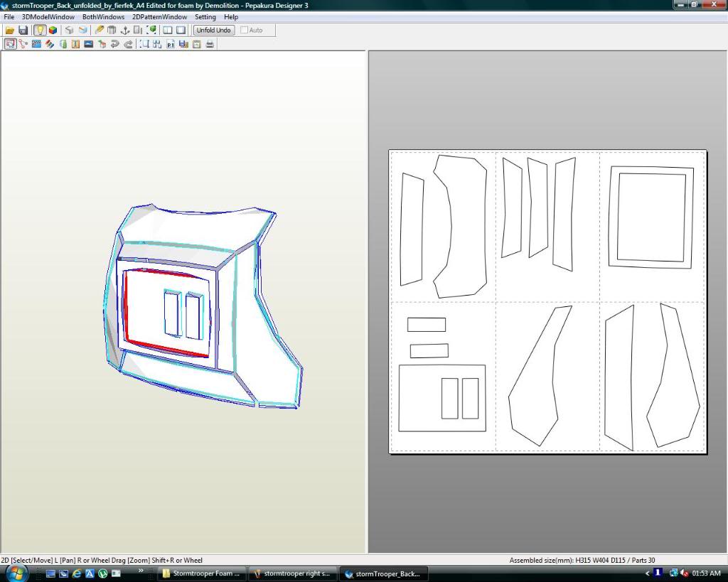Click the Open file folder icon
Viewport: 728px width, 582px height.
point(10,30)
